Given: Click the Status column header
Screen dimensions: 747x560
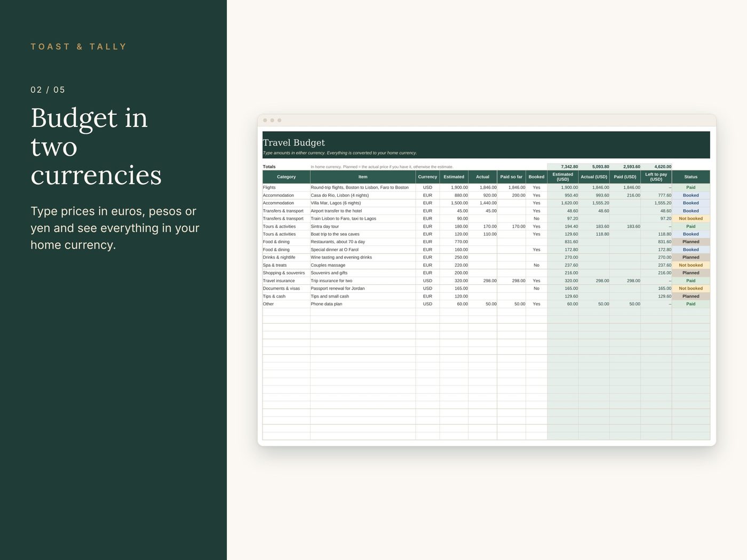Looking at the screenshot, I should (690, 177).
